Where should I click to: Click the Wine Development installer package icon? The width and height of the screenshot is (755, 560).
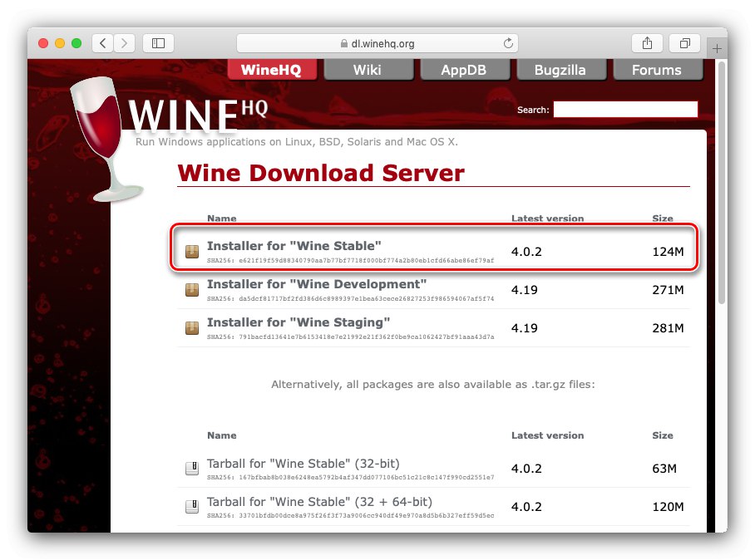192,290
